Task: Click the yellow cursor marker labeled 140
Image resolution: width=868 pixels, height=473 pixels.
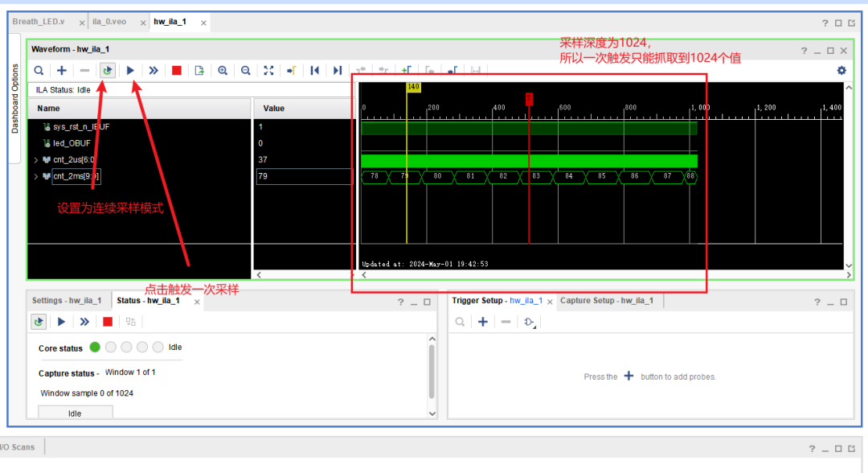Action: [x=413, y=87]
